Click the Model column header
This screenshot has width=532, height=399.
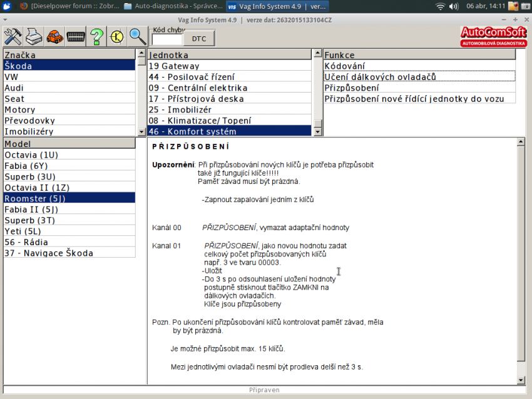pos(69,143)
